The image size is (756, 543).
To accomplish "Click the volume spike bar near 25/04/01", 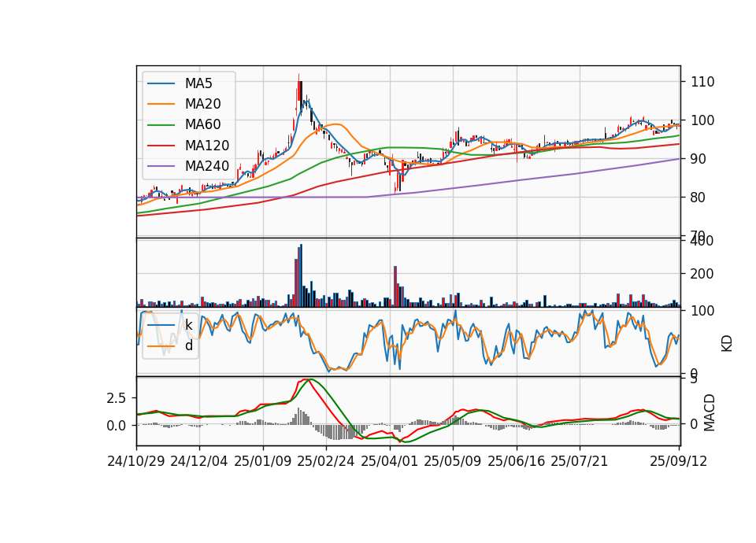I will click(395, 286).
